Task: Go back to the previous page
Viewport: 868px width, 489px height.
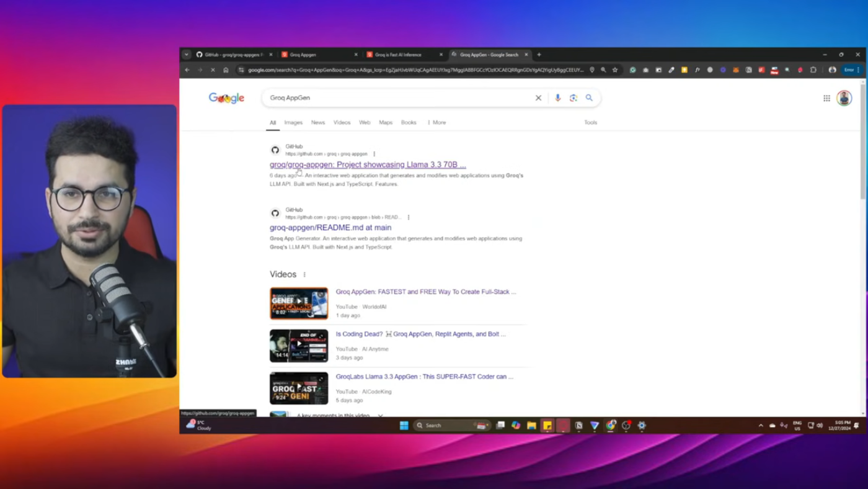Action: [187, 70]
